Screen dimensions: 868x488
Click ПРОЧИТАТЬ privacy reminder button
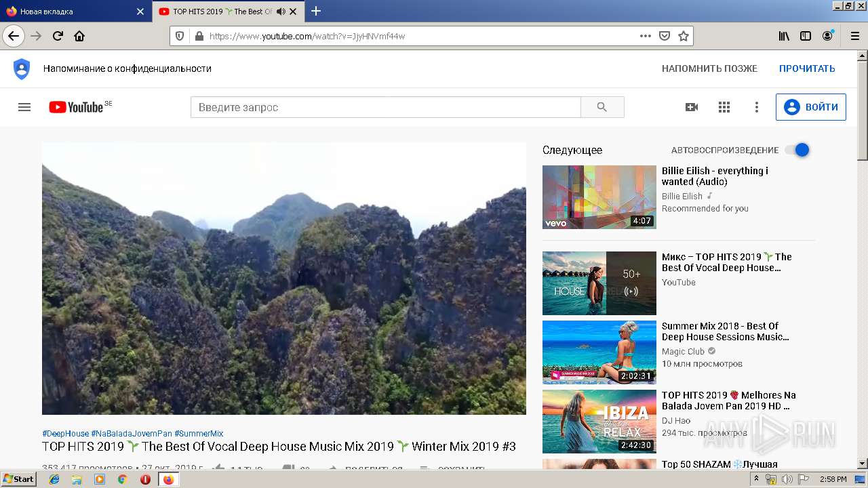pos(807,68)
